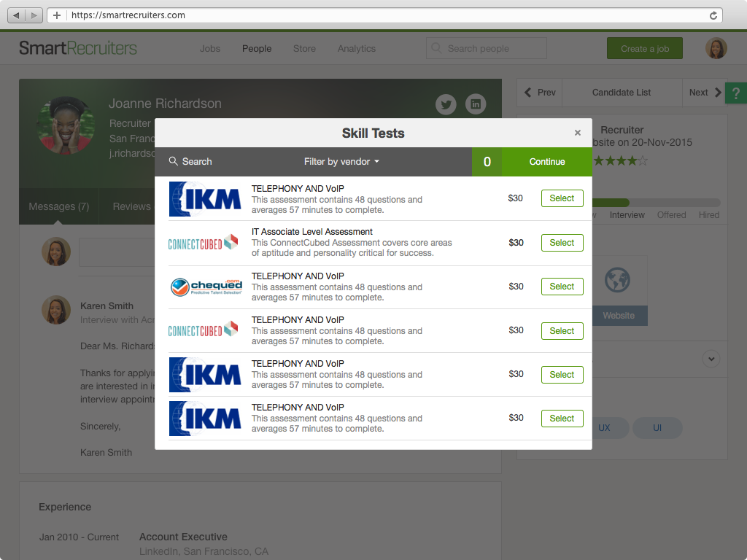Select the first IKM Telephony test
Viewport: 747px width, 560px height.
coord(562,198)
